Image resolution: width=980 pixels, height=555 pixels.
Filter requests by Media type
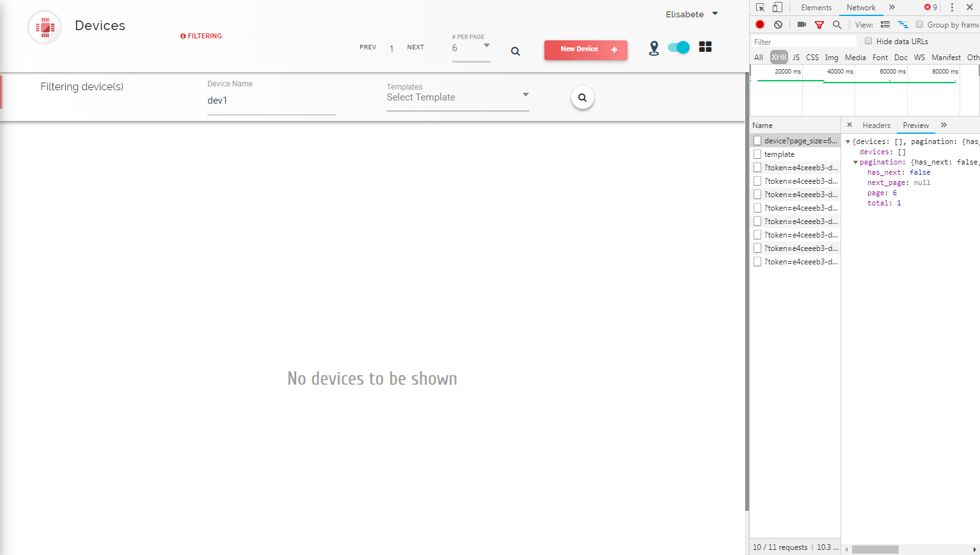click(x=855, y=57)
